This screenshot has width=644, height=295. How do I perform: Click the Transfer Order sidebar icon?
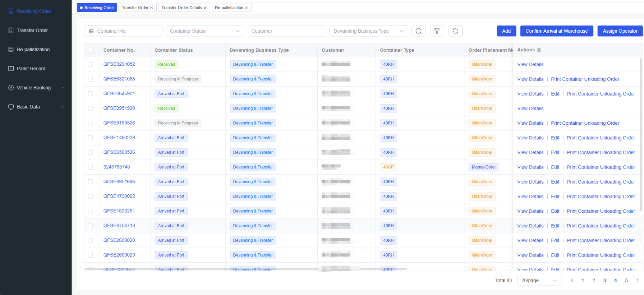tap(11, 30)
